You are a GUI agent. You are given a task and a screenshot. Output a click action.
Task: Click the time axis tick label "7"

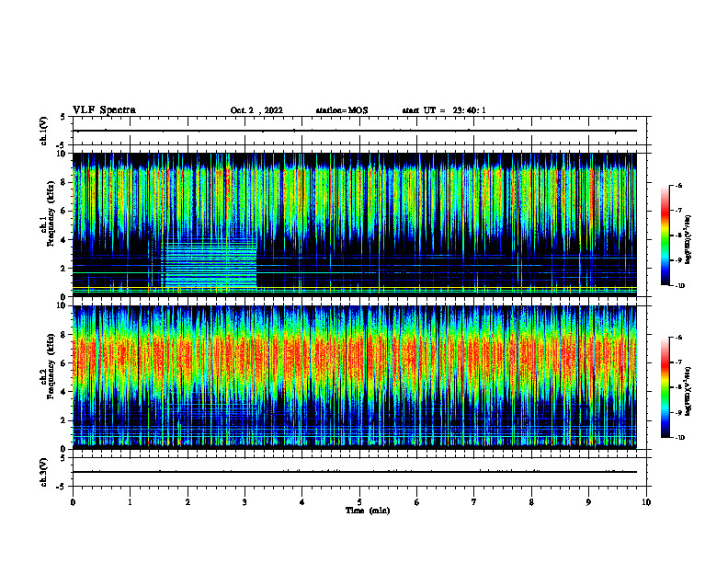(474, 502)
